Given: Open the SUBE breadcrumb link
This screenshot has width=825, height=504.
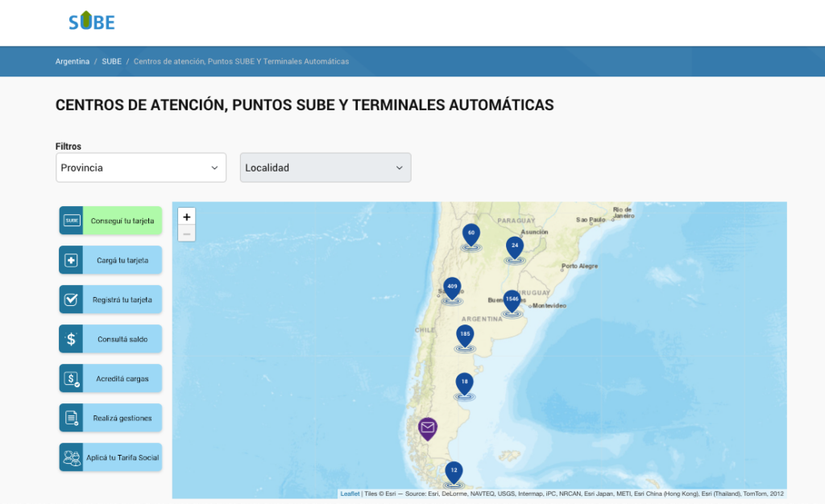Looking at the screenshot, I should 111,61.
